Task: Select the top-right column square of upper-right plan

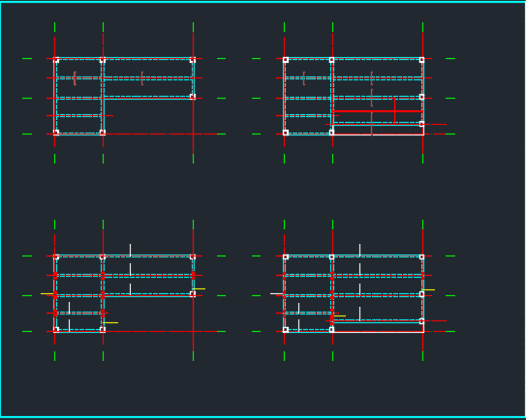Action: tap(421, 60)
